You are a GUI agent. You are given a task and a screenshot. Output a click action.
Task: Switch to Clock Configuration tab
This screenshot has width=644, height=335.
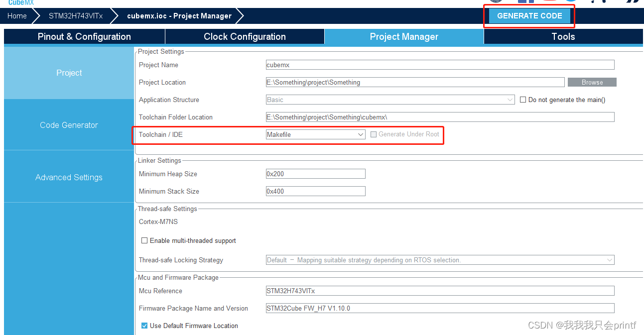245,36
